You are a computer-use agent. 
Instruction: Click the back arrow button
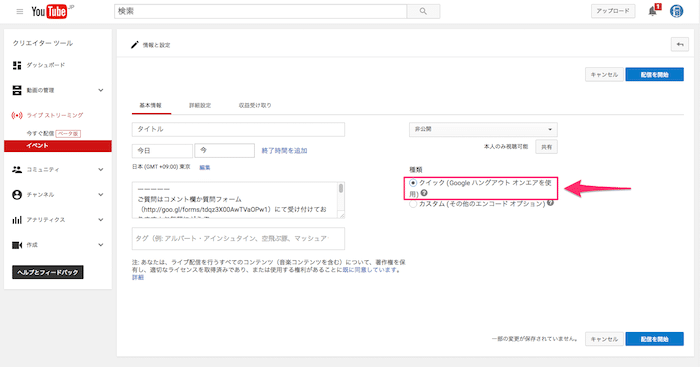click(679, 44)
